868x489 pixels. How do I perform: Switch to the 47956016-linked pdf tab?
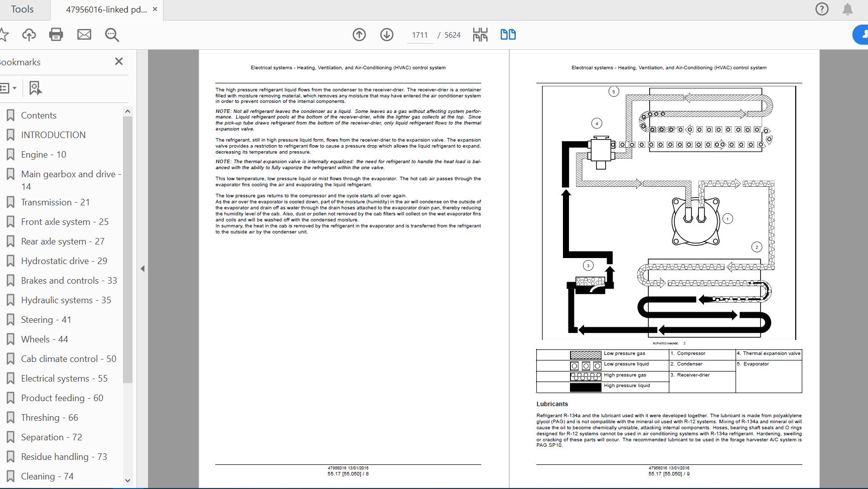106,10
